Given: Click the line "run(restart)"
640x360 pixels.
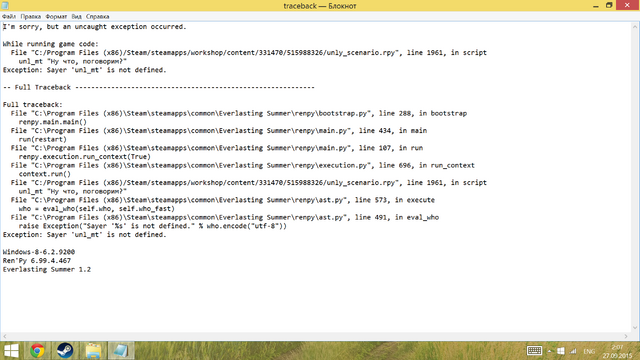Looking at the screenshot, I should 42,140.
